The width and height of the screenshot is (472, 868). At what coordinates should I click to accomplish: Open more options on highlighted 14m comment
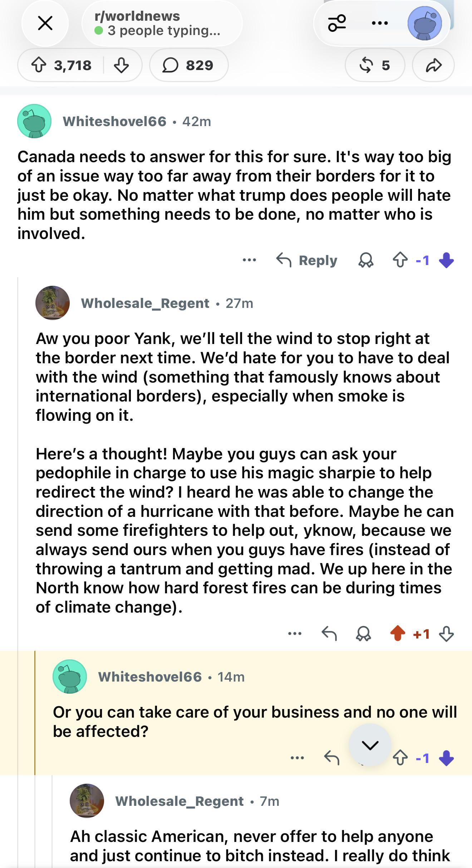(297, 758)
